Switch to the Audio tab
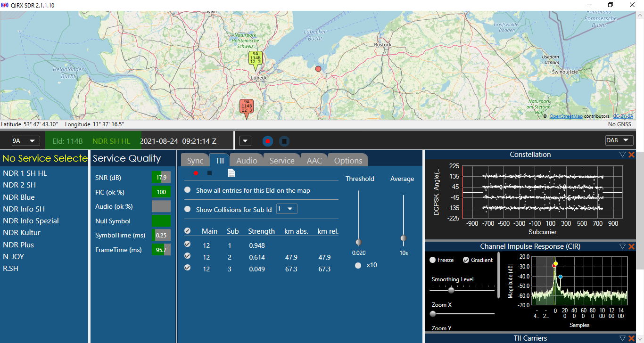 click(247, 161)
